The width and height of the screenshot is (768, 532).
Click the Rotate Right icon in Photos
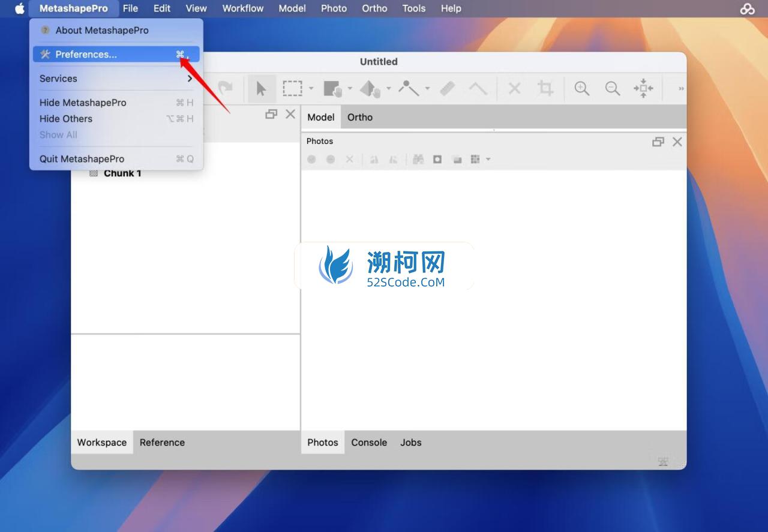[x=393, y=159]
